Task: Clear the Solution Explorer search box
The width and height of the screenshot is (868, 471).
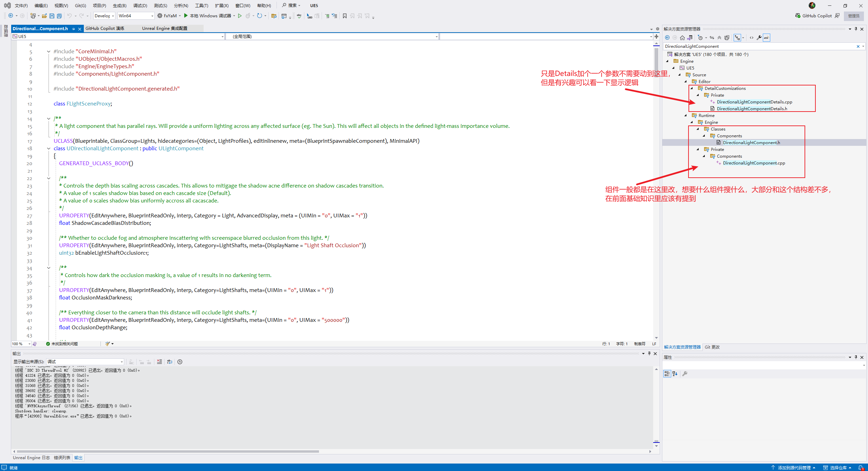Action: 858,46
